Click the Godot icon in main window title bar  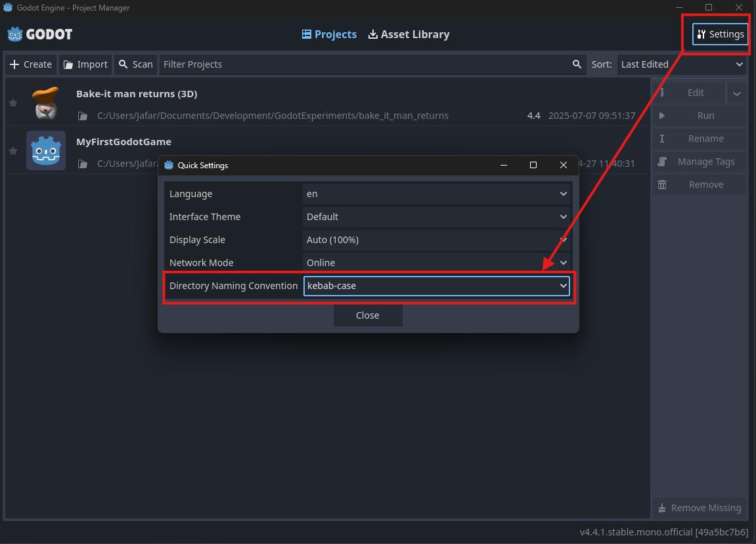tap(8, 7)
